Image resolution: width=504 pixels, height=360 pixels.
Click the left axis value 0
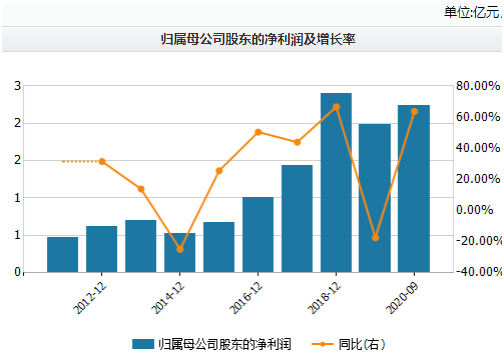(x=18, y=272)
